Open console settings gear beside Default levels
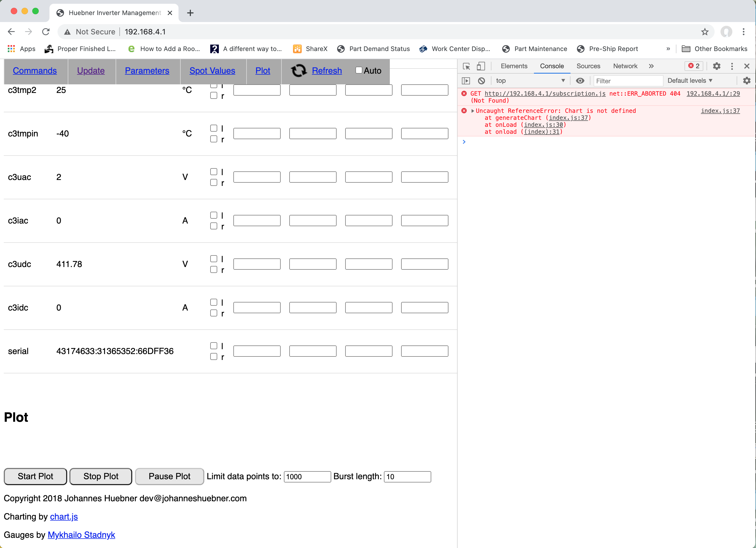 click(747, 81)
